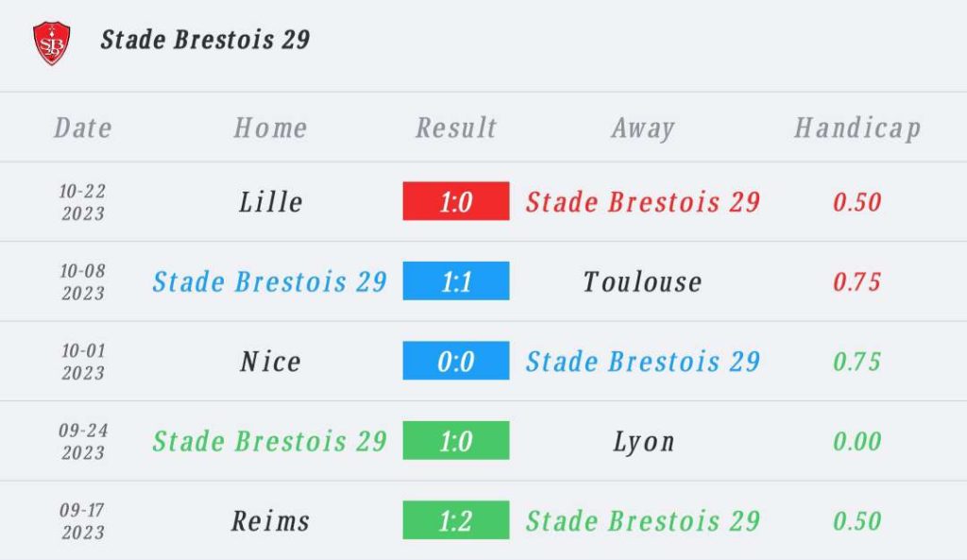Click the Stade Brestois 29 page title
This screenshot has width=967, height=560.
[205, 40]
